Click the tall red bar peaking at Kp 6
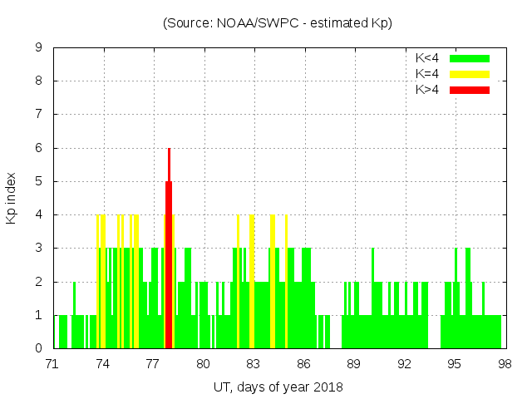This screenshot has width=532, height=399. point(169,249)
